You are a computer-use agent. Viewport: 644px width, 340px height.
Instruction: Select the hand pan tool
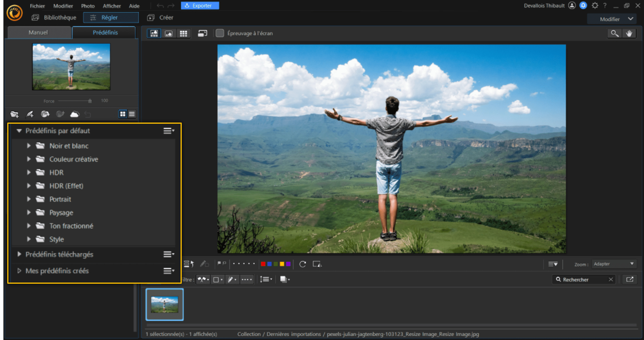(629, 33)
